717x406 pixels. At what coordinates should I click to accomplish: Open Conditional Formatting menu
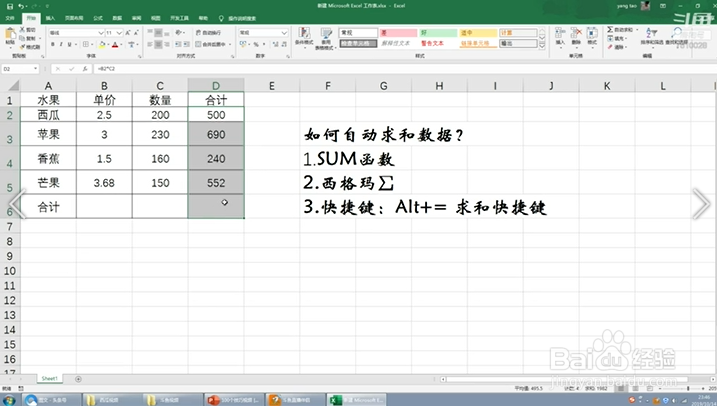pyautogui.click(x=304, y=37)
